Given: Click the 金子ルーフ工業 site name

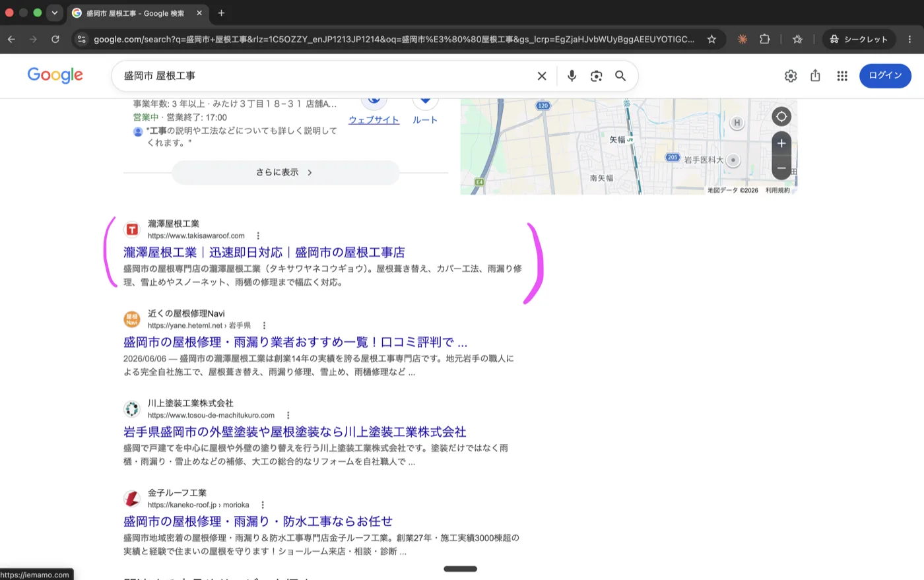Looking at the screenshot, I should point(177,493).
